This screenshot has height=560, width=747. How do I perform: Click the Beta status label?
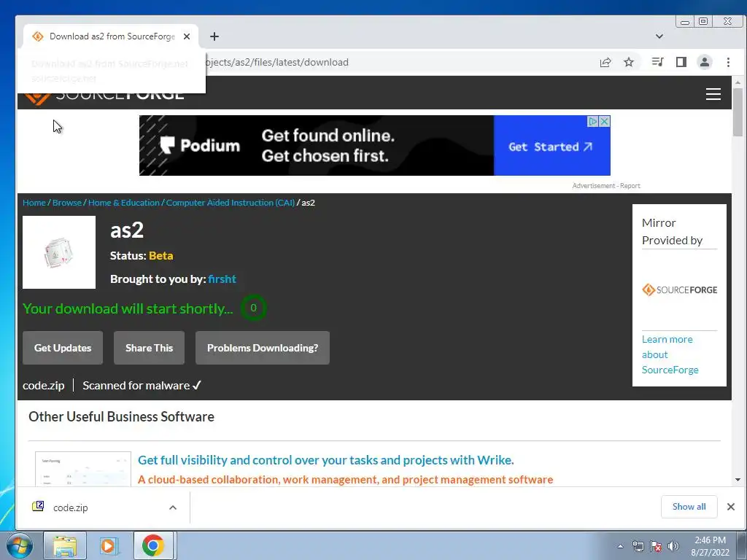tap(161, 256)
